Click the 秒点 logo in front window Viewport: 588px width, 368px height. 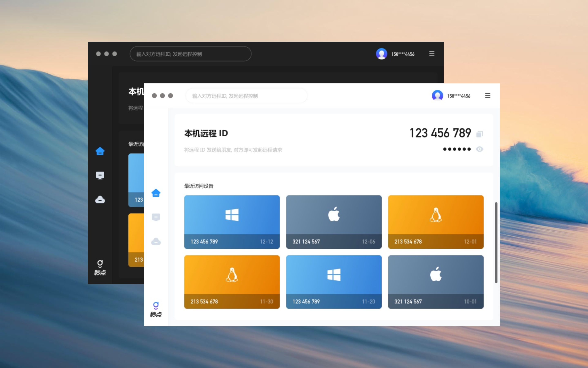coord(156,309)
